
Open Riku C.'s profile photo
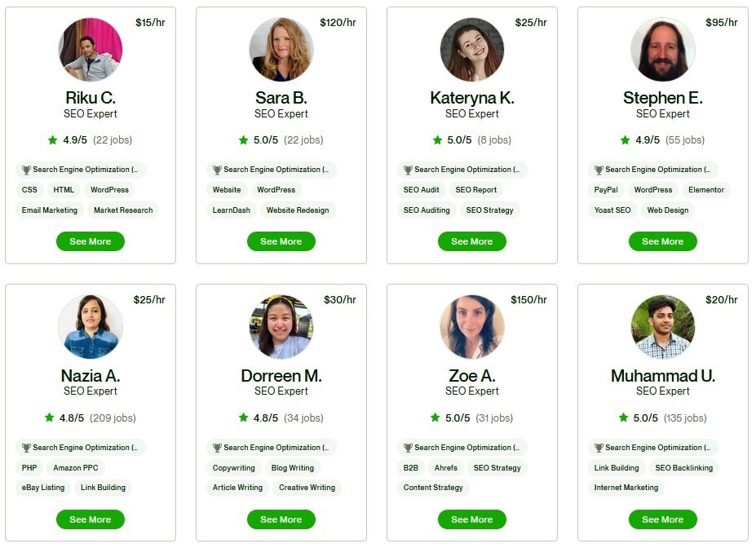(91, 50)
